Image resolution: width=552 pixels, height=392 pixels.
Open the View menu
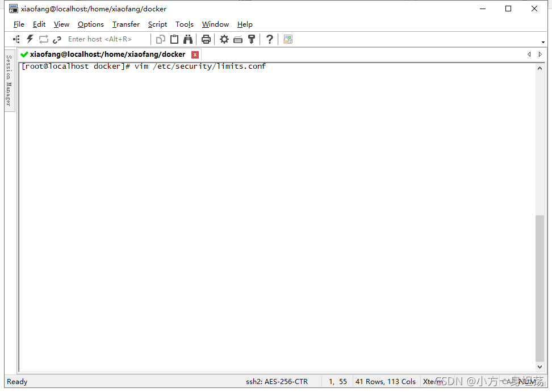61,24
